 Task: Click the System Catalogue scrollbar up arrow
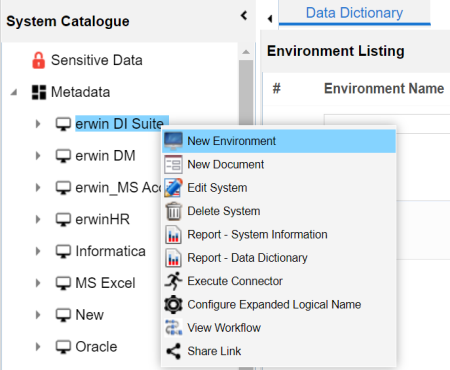(x=246, y=52)
